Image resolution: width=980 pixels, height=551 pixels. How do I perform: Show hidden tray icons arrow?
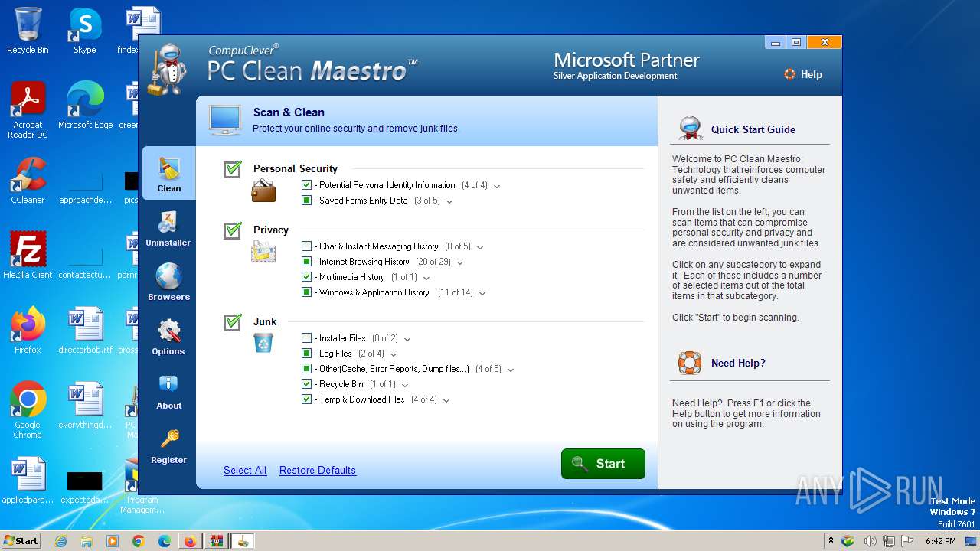tap(831, 541)
